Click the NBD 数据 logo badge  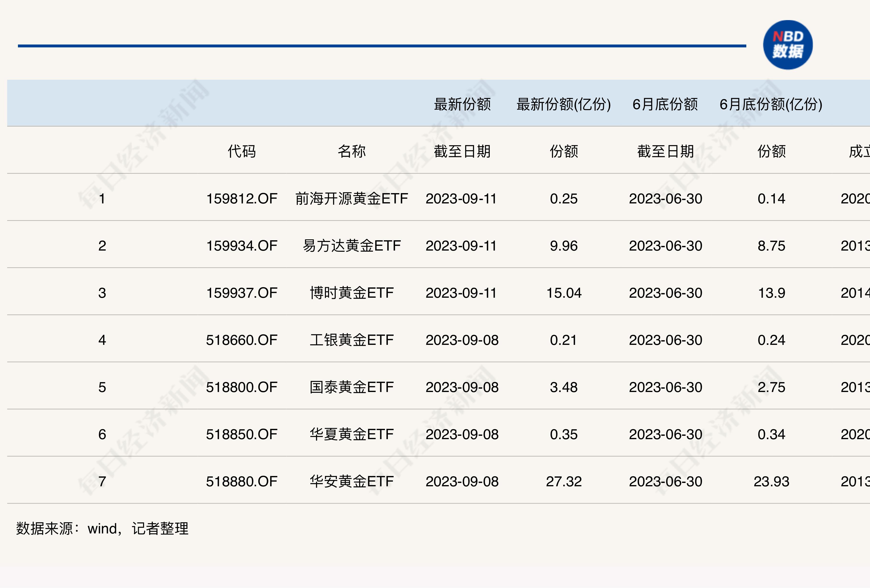(788, 45)
